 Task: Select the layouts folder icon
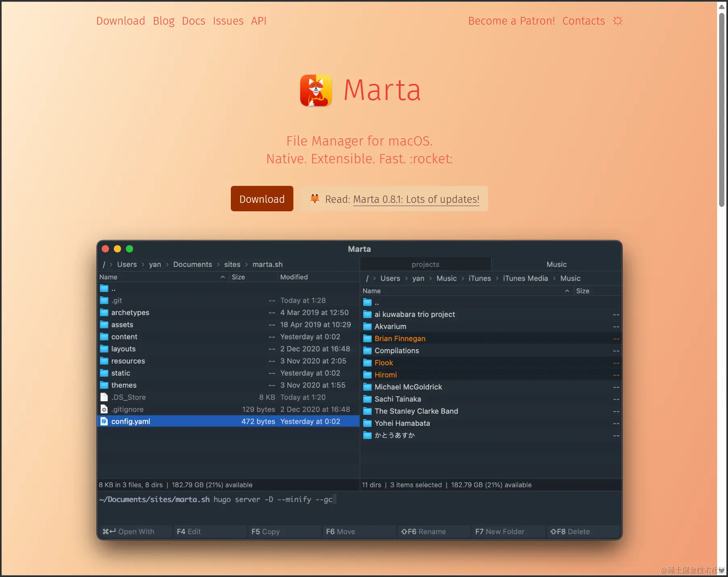click(x=104, y=349)
